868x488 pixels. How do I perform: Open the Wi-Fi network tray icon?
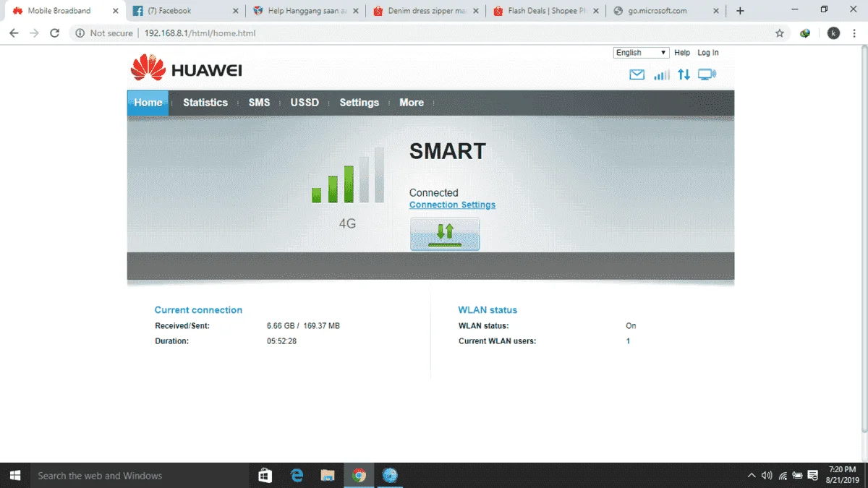pyautogui.click(x=783, y=476)
